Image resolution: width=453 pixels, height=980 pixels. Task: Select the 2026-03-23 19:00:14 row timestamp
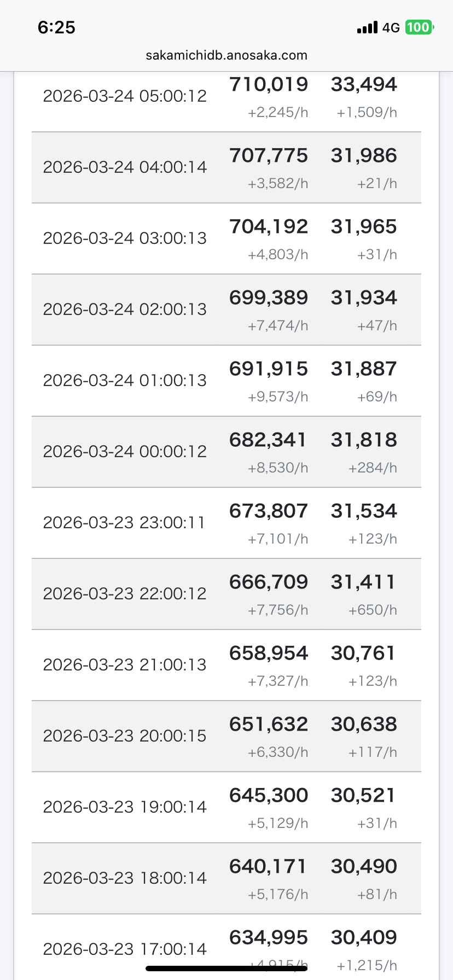[x=125, y=807]
